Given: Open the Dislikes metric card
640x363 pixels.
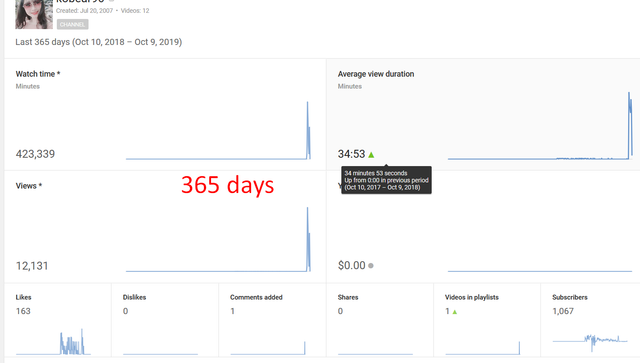Looking at the screenshot, I should point(165,320).
